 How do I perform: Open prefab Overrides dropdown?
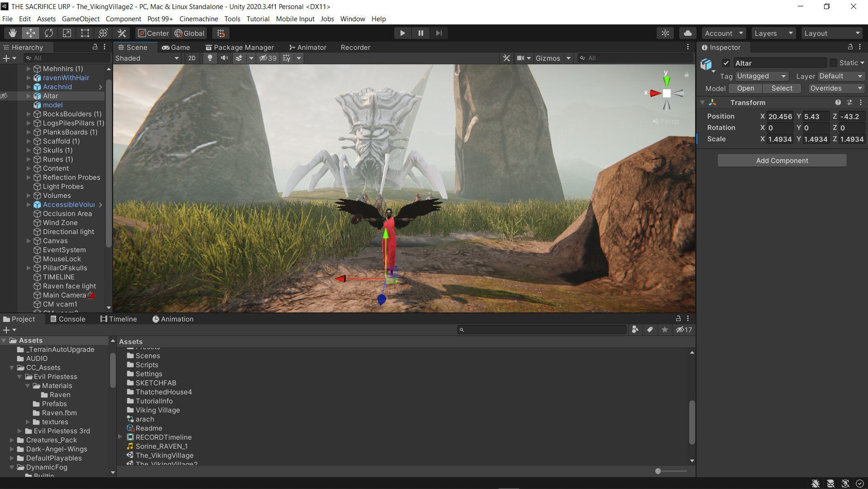tap(836, 88)
